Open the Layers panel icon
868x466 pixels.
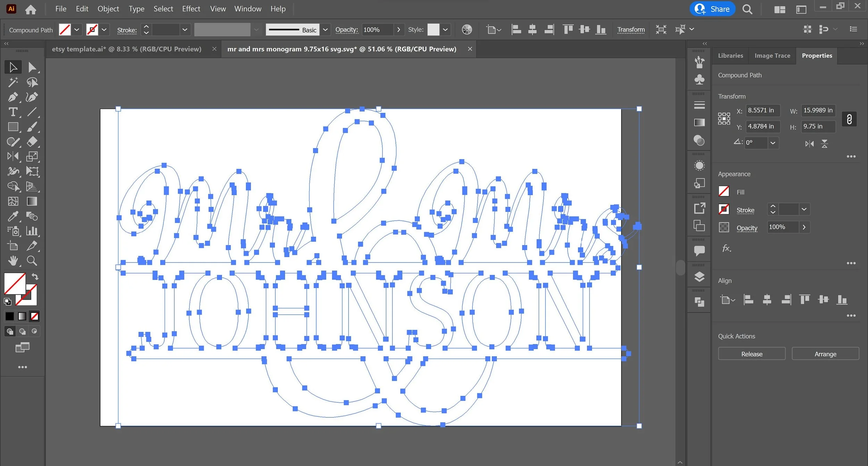[699, 277]
